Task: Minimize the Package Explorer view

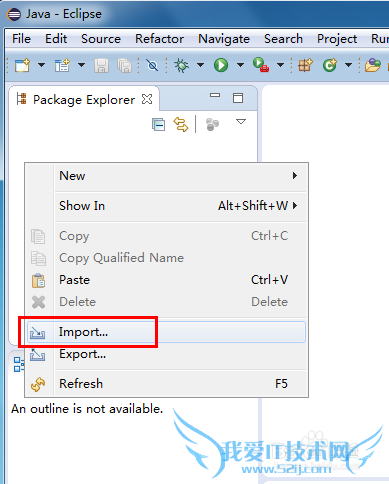Action: pyautogui.click(x=215, y=95)
